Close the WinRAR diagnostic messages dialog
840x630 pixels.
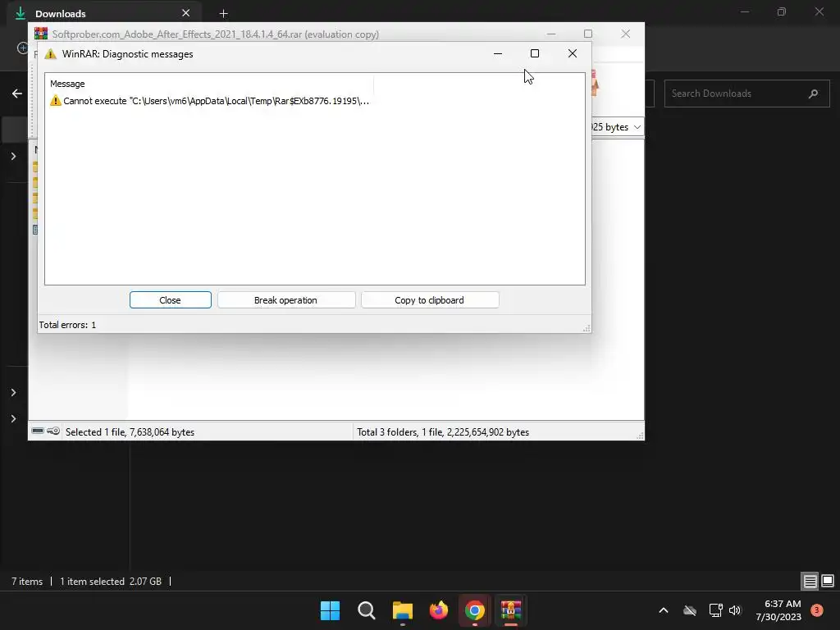(x=171, y=300)
